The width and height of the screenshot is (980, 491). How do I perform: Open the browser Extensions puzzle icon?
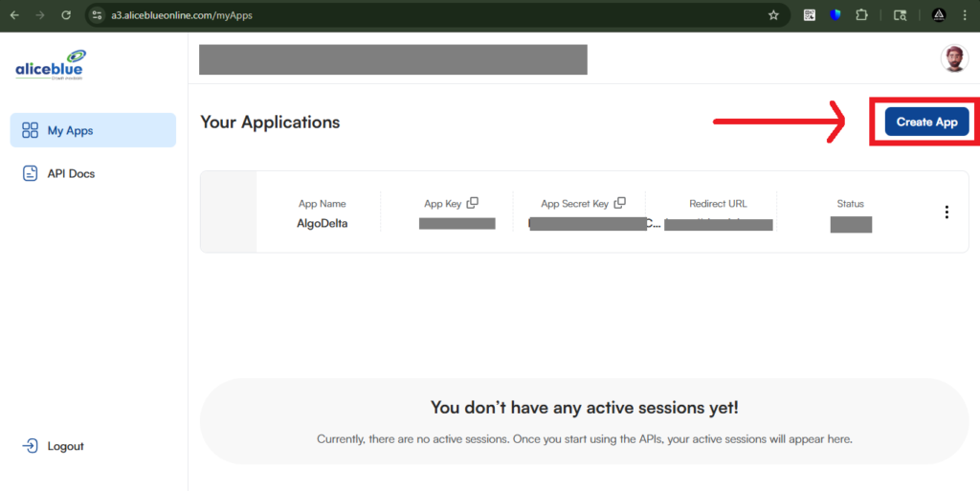[861, 15]
